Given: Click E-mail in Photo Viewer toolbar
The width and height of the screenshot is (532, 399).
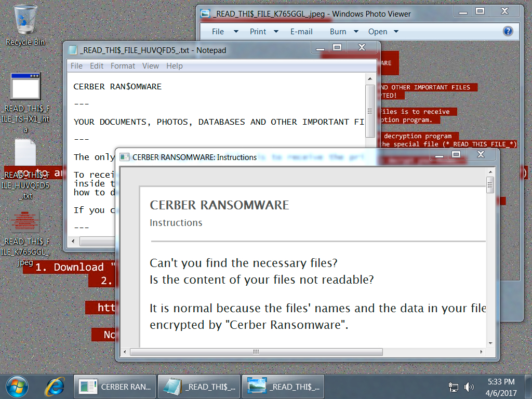Looking at the screenshot, I should (x=301, y=32).
